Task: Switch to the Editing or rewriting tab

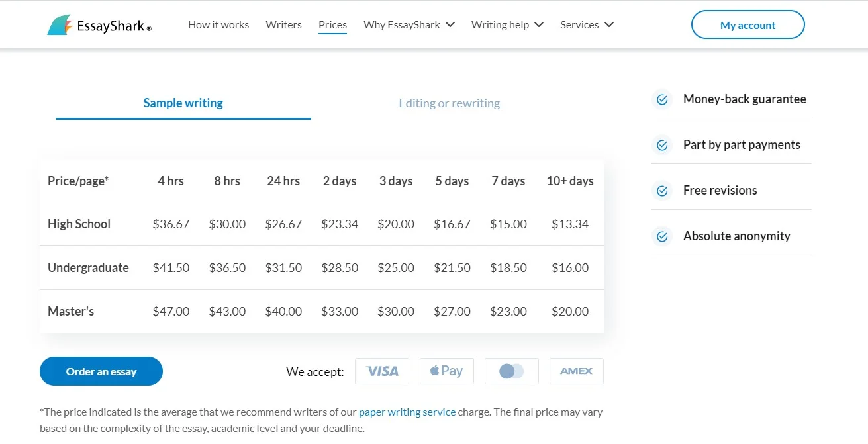Action: coord(449,103)
